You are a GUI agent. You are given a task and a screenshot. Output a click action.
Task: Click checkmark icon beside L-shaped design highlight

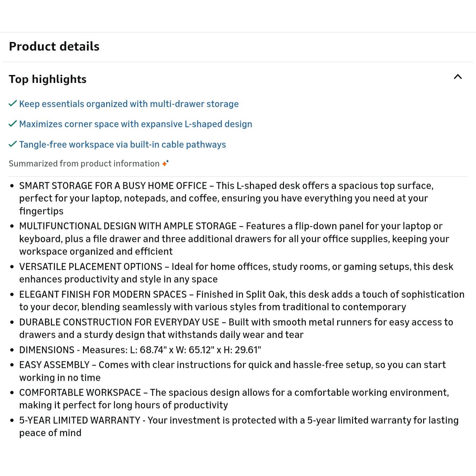[13, 124]
